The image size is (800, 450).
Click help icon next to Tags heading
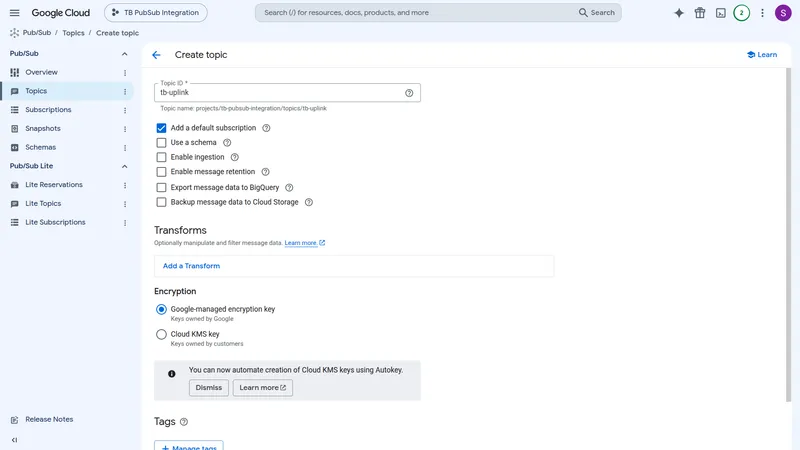pos(184,422)
